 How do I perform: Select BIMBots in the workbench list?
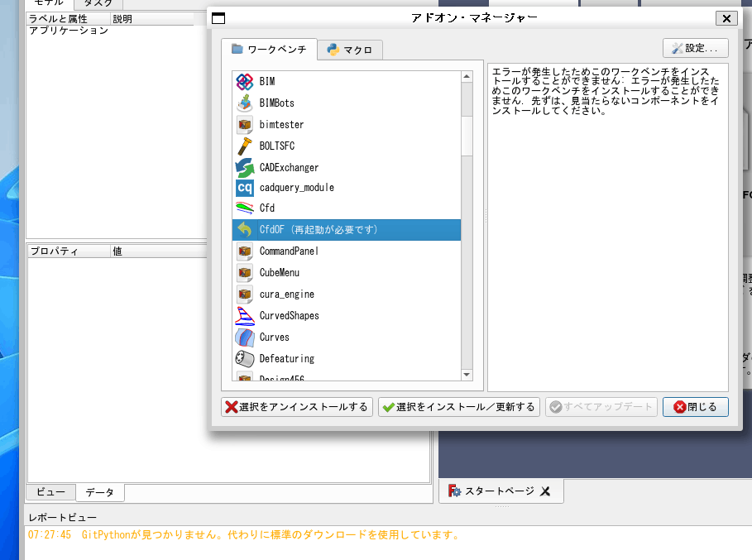pyautogui.click(x=347, y=103)
